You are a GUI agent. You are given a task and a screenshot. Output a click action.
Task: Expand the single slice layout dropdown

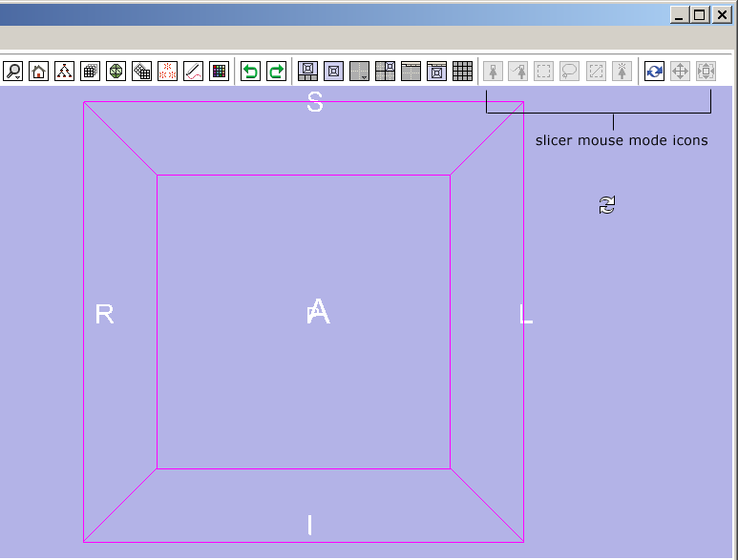click(x=360, y=71)
